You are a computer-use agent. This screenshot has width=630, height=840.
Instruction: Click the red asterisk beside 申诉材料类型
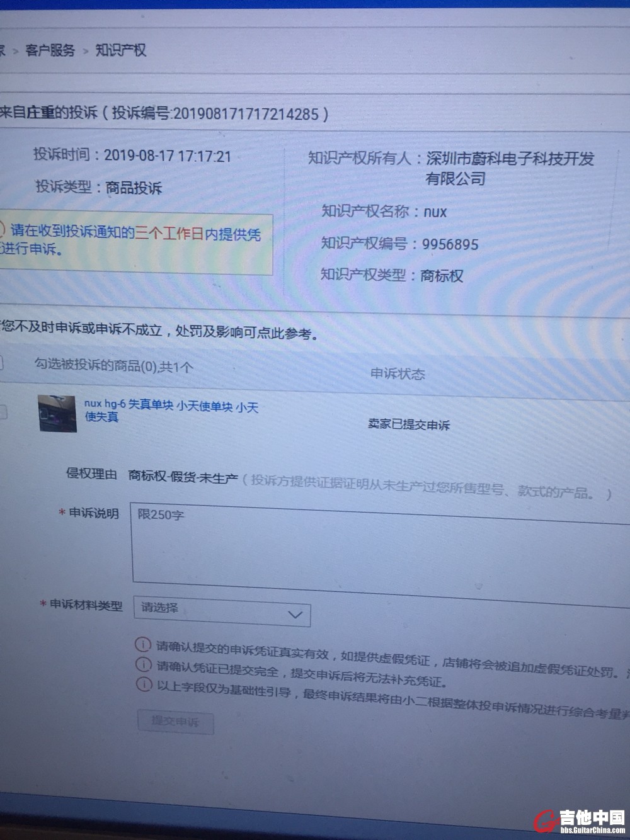(x=43, y=604)
